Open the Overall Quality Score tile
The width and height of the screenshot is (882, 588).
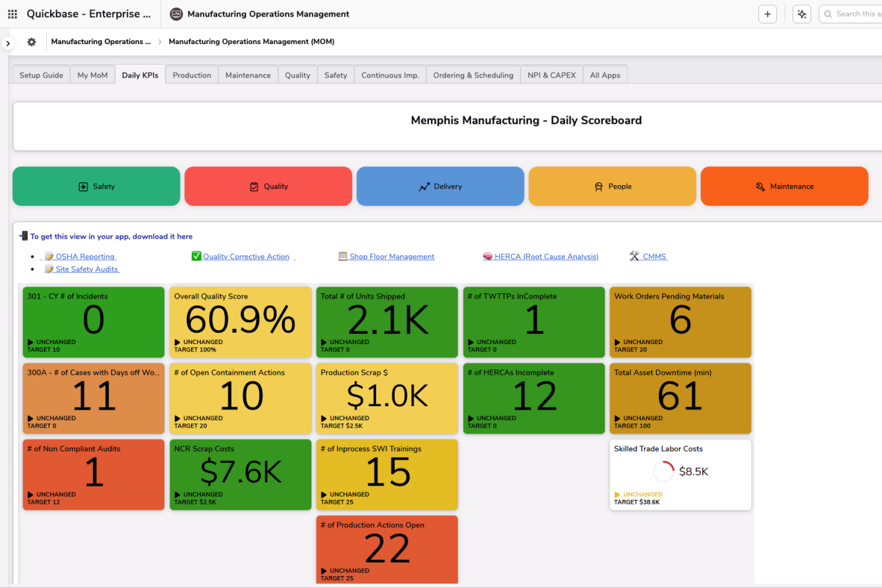coord(241,322)
